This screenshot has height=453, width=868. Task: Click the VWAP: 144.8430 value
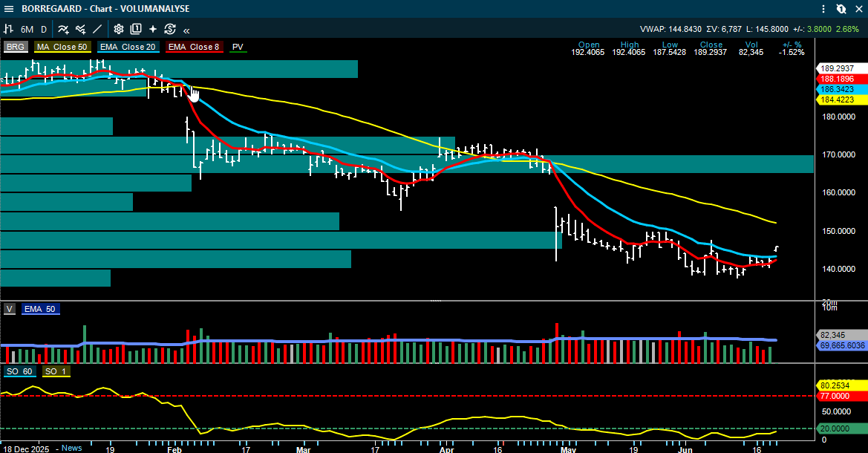[x=670, y=30]
